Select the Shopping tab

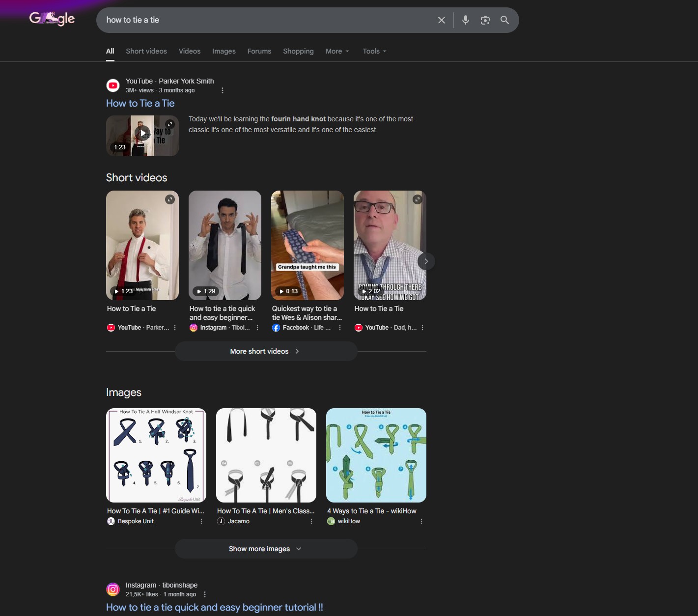298,51
